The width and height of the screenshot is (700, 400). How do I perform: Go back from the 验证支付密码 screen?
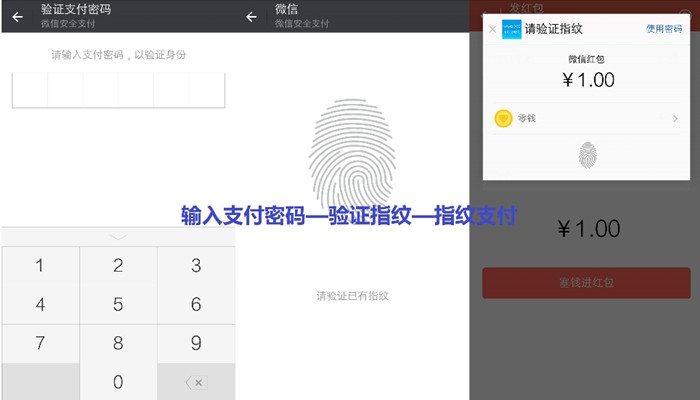[17, 17]
